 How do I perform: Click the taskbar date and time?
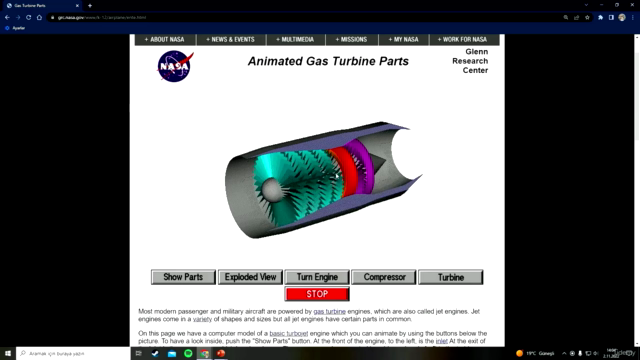[x=611, y=353]
